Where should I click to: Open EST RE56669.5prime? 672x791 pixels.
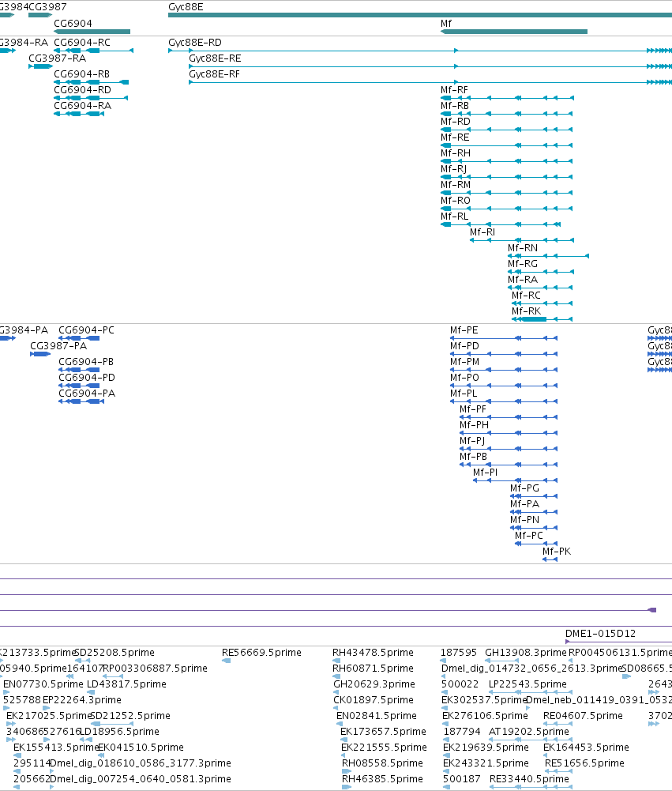point(261,652)
